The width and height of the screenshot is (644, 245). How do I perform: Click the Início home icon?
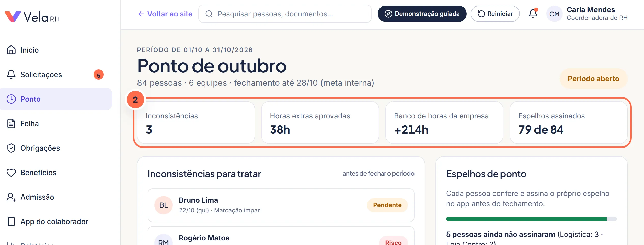[11, 50]
